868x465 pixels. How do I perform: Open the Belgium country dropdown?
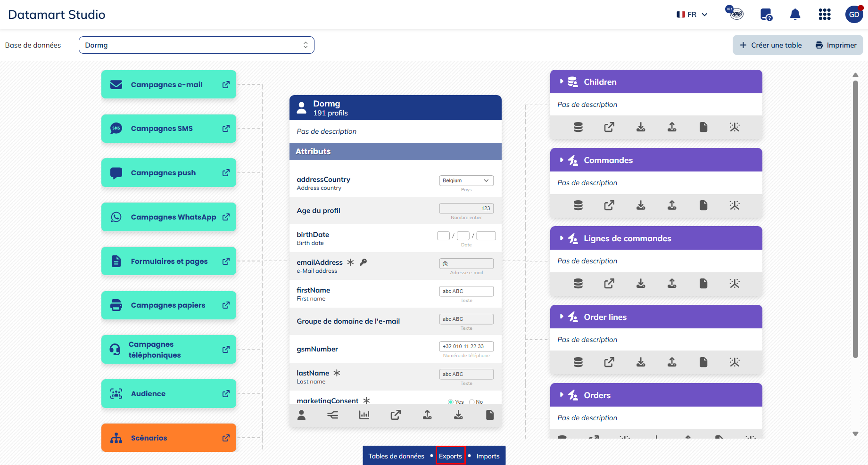click(x=466, y=180)
